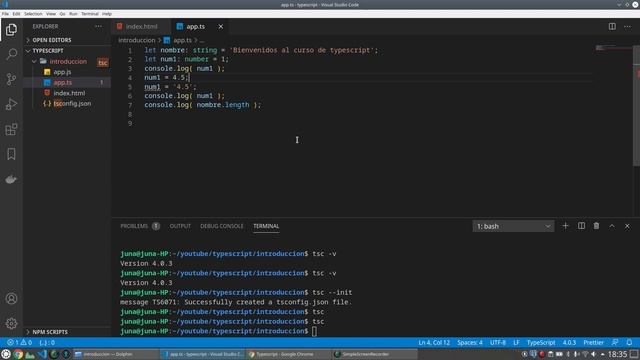Click the feedback icon in status bar

coord(615,342)
